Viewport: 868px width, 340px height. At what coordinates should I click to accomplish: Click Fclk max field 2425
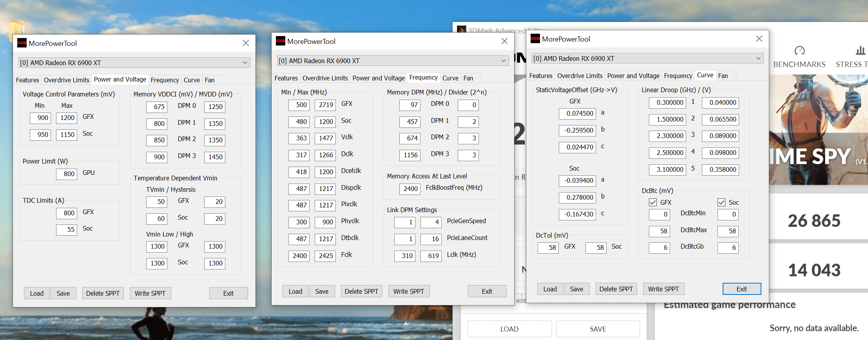tap(325, 256)
